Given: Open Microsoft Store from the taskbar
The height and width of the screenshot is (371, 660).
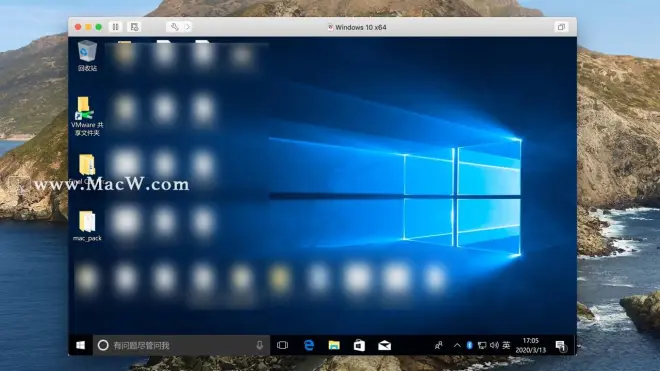Looking at the screenshot, I should coord(359,345).
